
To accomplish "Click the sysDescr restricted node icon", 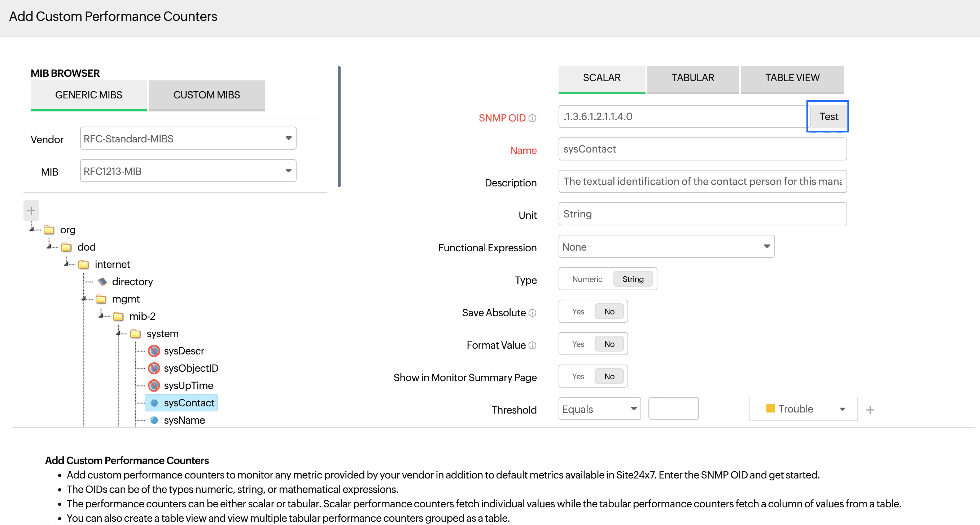I will pyautogui.click(x=154, y=351).
